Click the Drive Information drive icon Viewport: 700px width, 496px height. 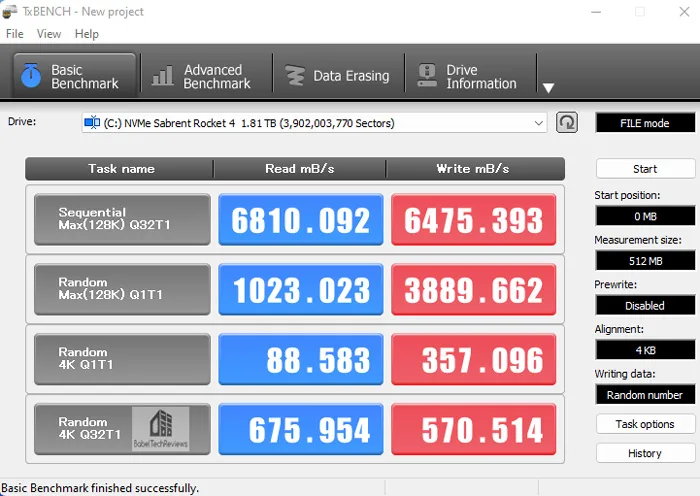point(427,75)
